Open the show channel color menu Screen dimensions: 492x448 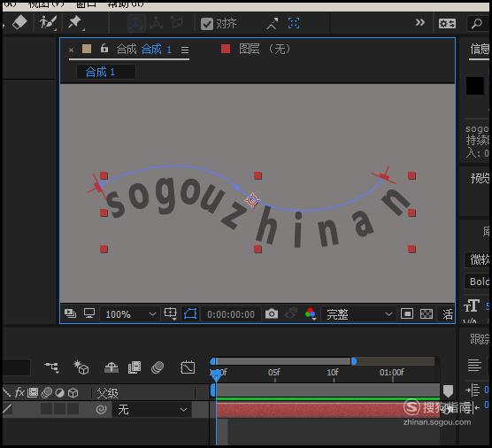pos(311,313)
